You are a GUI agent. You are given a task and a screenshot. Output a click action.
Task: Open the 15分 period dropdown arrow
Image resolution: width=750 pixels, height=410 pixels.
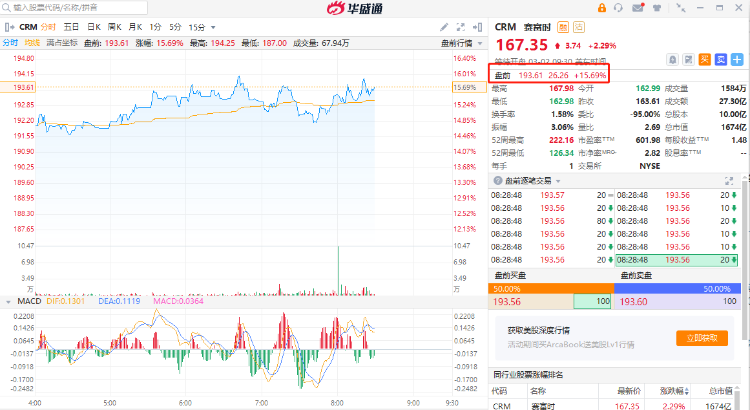coord(213,28)
